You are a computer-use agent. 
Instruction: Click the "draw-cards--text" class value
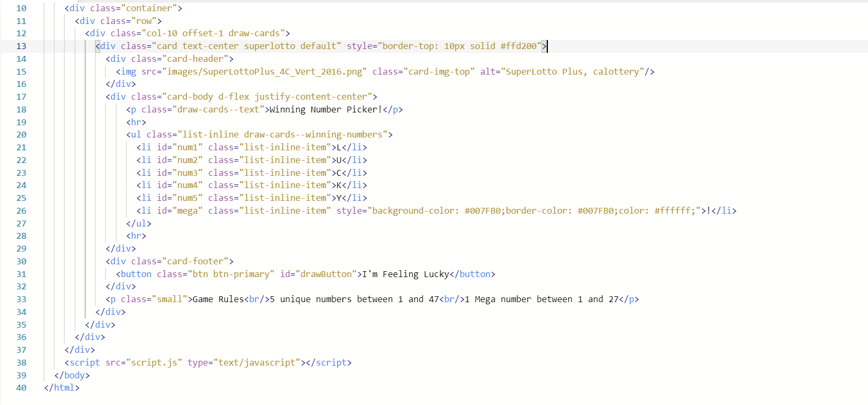[218, 109]
